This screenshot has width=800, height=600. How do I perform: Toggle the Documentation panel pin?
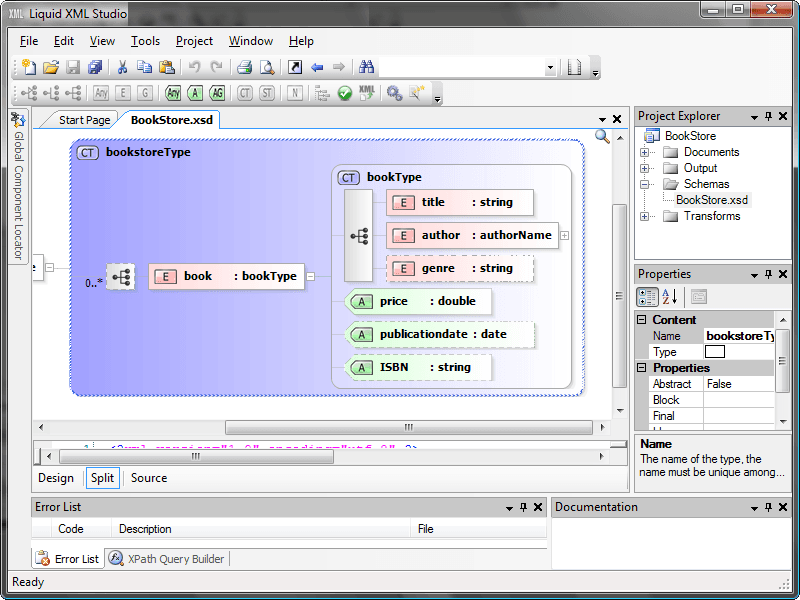(768, 507)
